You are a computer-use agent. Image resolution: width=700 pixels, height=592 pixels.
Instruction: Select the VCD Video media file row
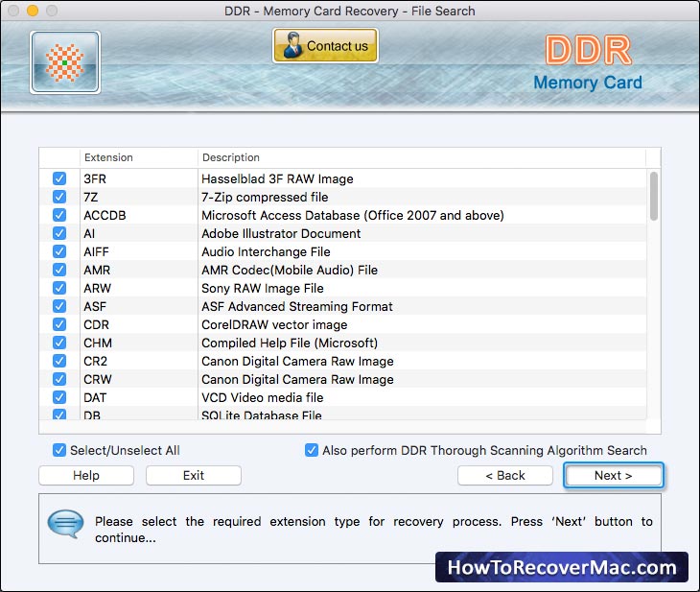coord(343,397)
